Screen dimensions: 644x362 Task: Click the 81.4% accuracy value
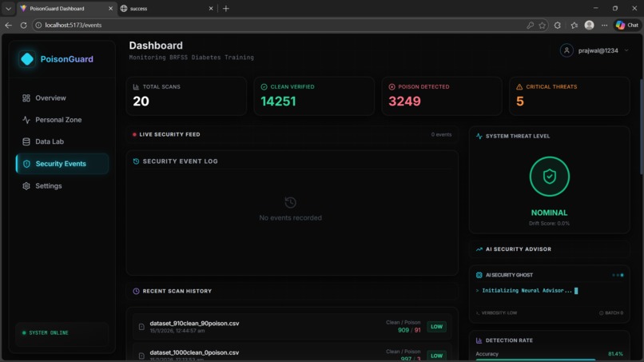615,354
